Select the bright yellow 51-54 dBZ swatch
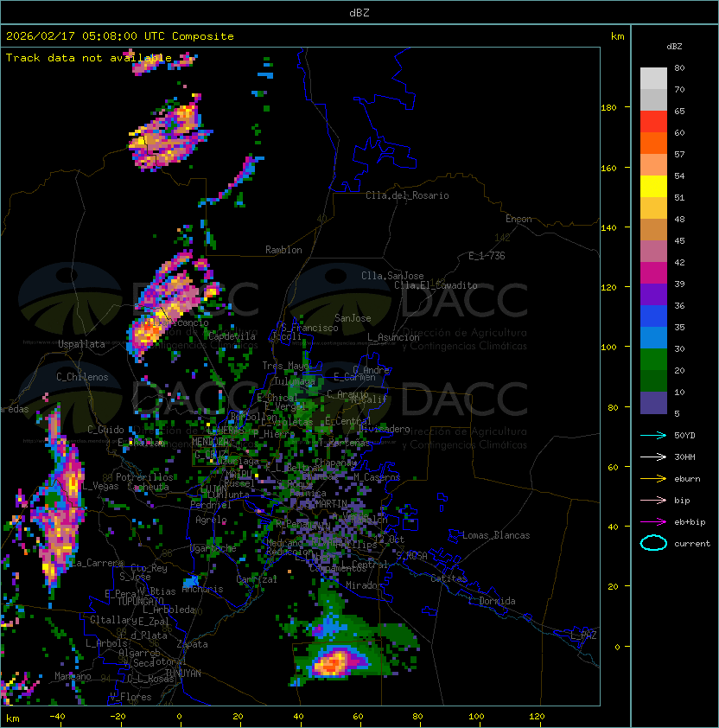The image size is (719, 728). click(653, 187)
